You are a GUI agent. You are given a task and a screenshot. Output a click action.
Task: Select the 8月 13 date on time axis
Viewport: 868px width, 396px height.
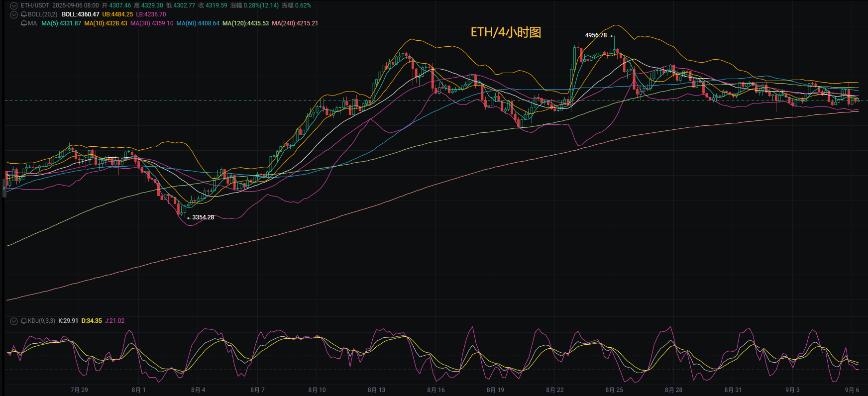tap(376, 390)
